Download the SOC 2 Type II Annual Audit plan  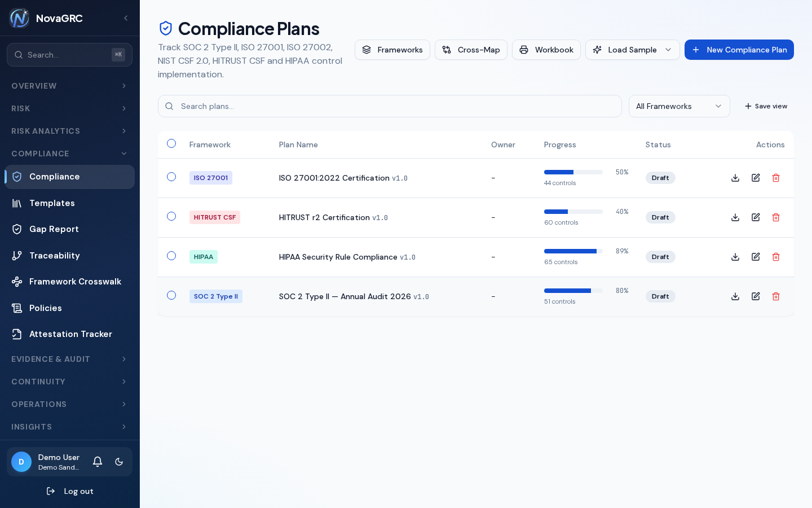click(735, 296)
